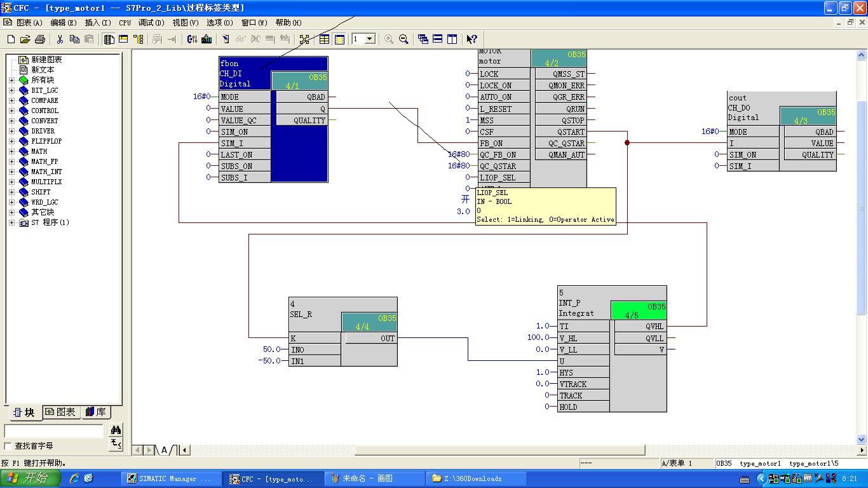Switch to the 库 tab
The width and height of the screenshot is (868, 488).
tap(96, 412)
